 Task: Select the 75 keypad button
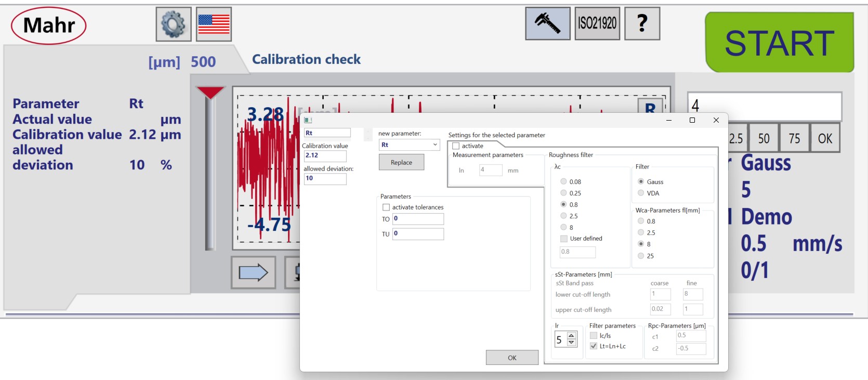(x=794, y=138)
